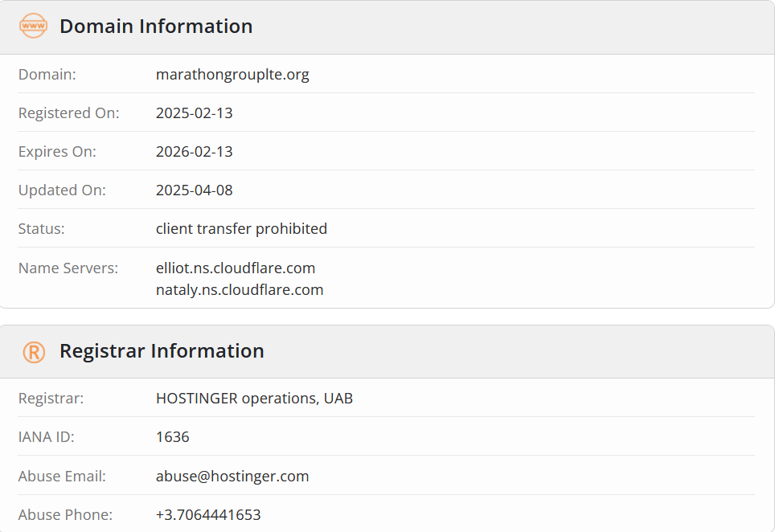
Task: Click the expiry date 2026-02-13
Action: coord(195,152)
